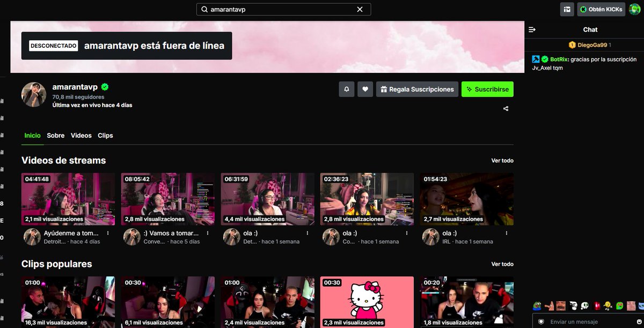Open options menu for Ayúdenme a tom... video
Image resolution: width=644 pixels, height=328 pixels.
coord(108,234)
